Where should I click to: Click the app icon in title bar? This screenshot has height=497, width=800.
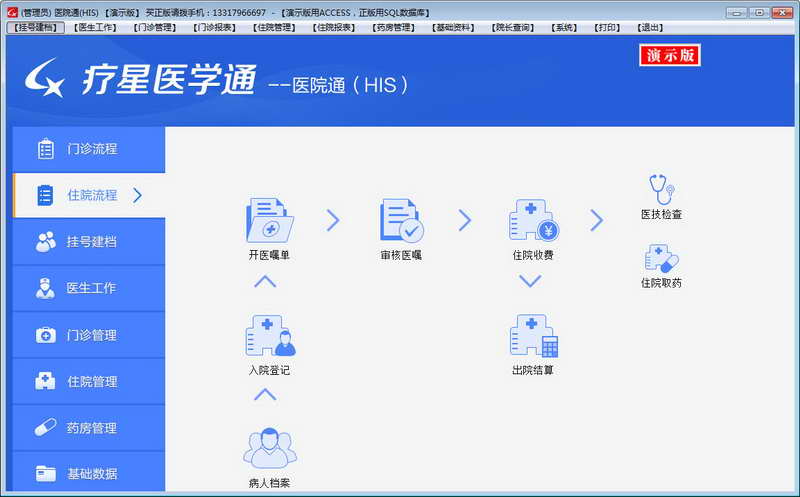12,12
